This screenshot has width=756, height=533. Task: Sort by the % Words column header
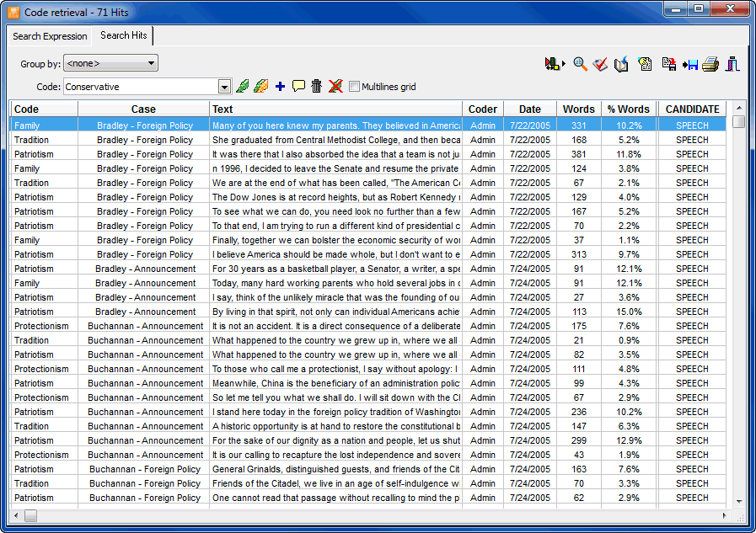click(x=629, y=109)
